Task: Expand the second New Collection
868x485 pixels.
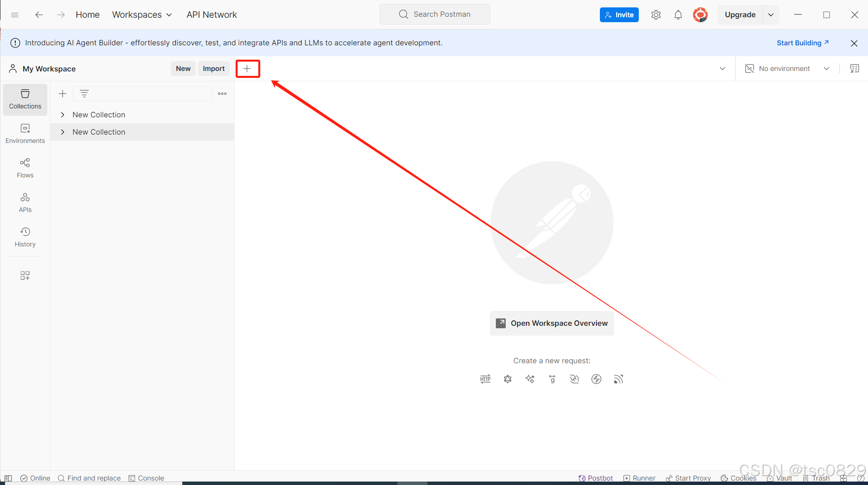Action: [x=63, y=132]
